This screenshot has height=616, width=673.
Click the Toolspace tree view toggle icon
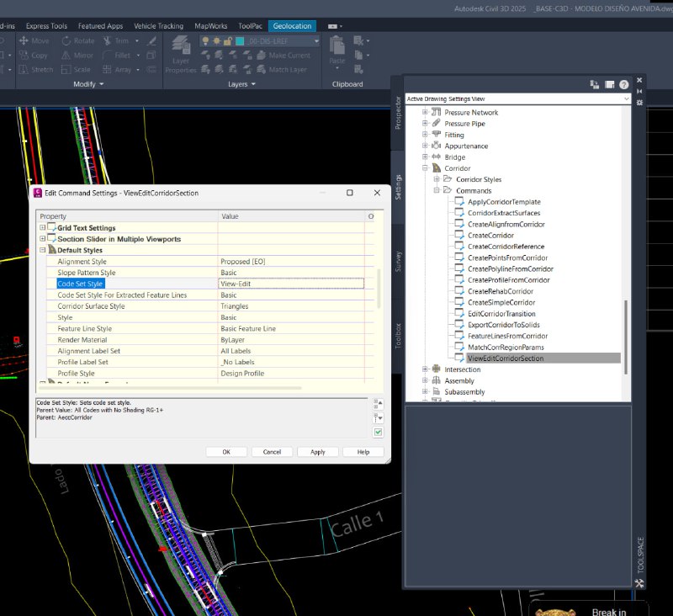tap(595, 84)
